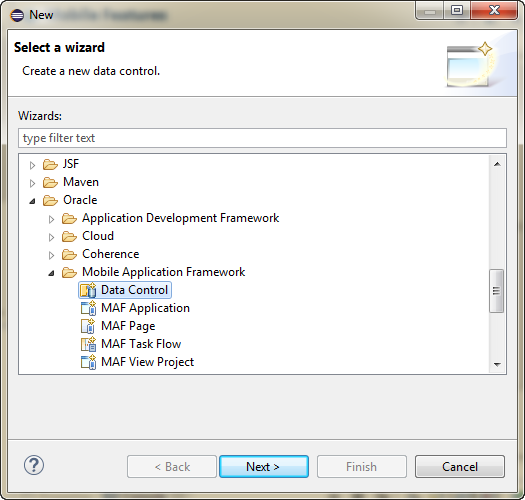Viewport: 525px width, 500px height.
Task: Select the Oracle folder label
Action: pos(80,200)
